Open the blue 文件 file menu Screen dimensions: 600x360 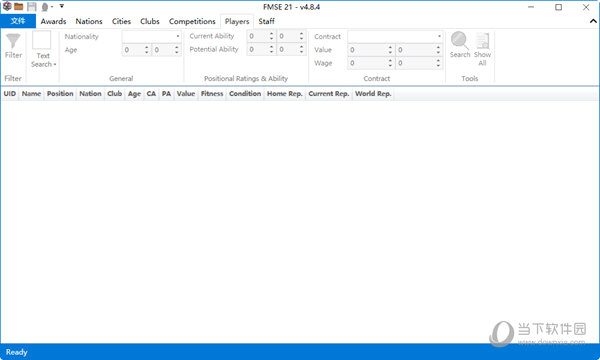click(18, 21)
